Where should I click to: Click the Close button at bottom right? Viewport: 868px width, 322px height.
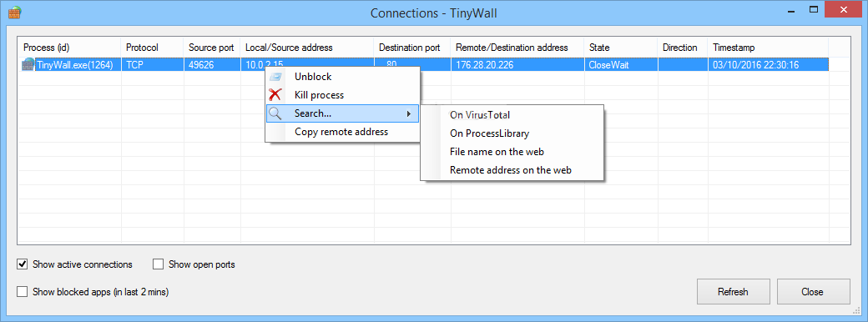813,292
